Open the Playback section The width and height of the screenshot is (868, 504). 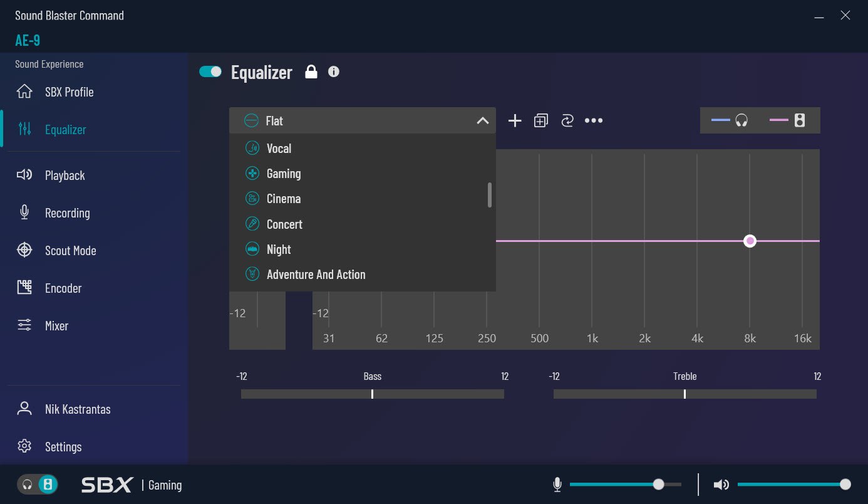(65, 175)
